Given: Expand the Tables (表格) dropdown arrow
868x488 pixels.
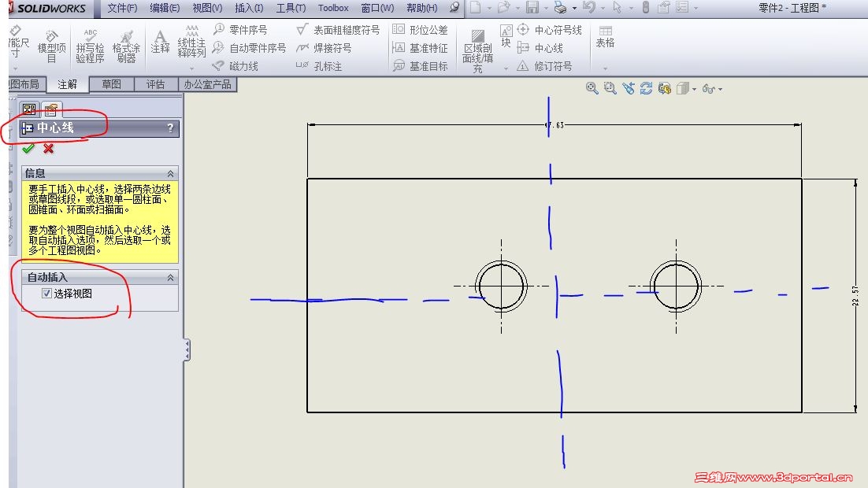Looking at the screenshot, I should pos(605,68).
